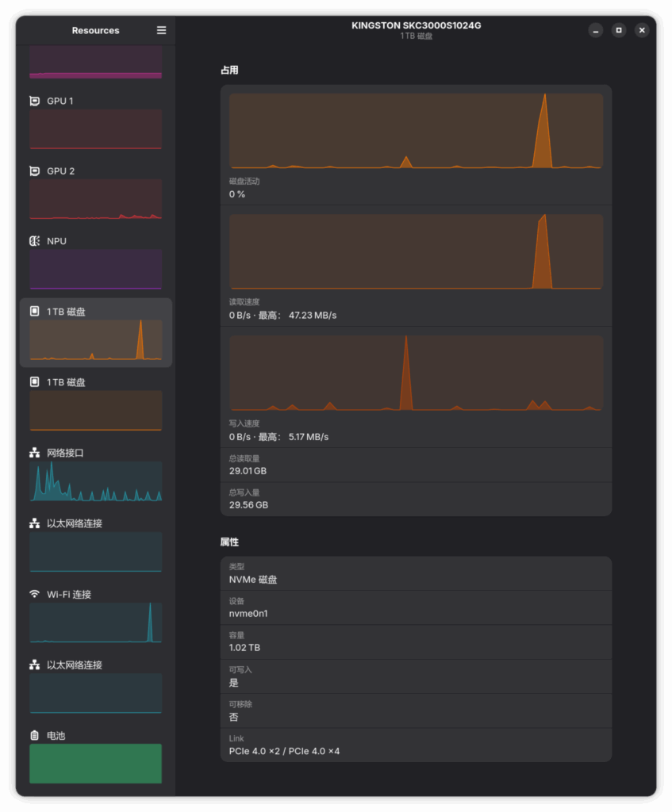Viewport: 672px width, 812px height.
Task: Click the 网络接口 network icon
Action: (x=34, y=453)
